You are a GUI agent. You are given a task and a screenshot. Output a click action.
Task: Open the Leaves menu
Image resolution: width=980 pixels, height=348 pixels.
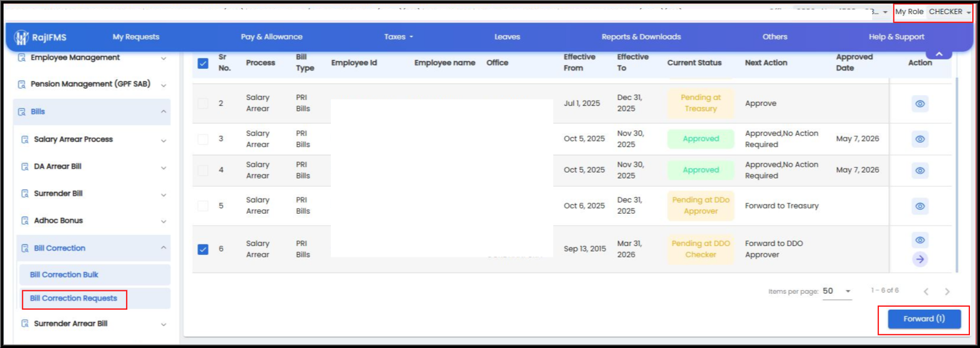(x=507, y=37)
